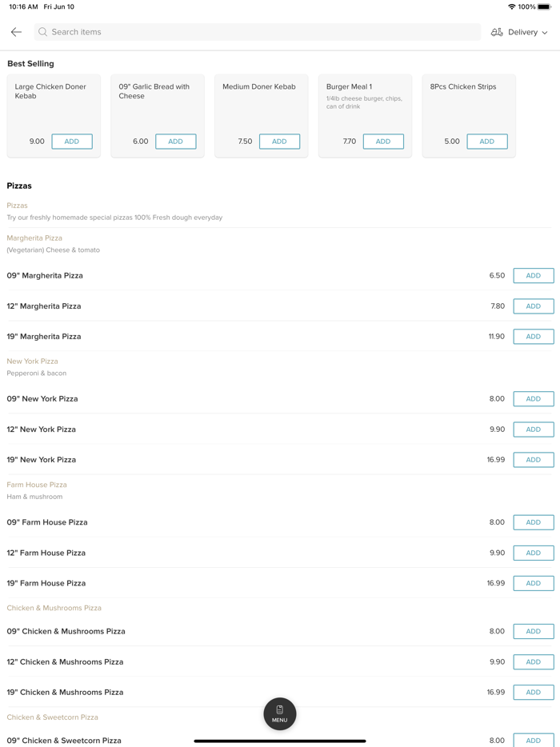Add 09" Garlic Bread with Cheese

tap(175, 142)
